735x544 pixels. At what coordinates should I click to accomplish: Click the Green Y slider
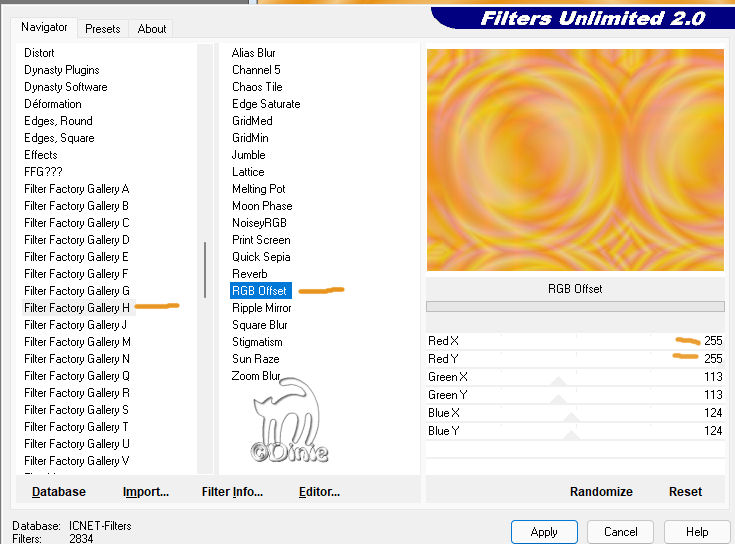tap(575, 395)
